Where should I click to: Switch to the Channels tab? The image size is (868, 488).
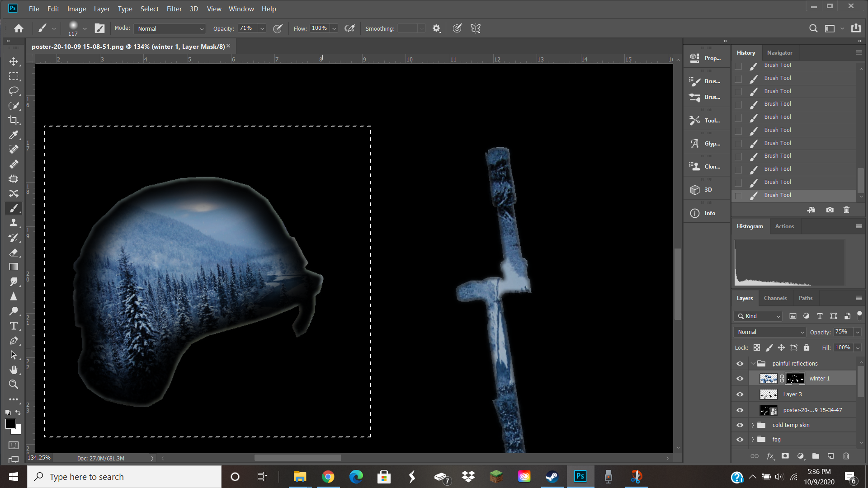click(775, 298)
